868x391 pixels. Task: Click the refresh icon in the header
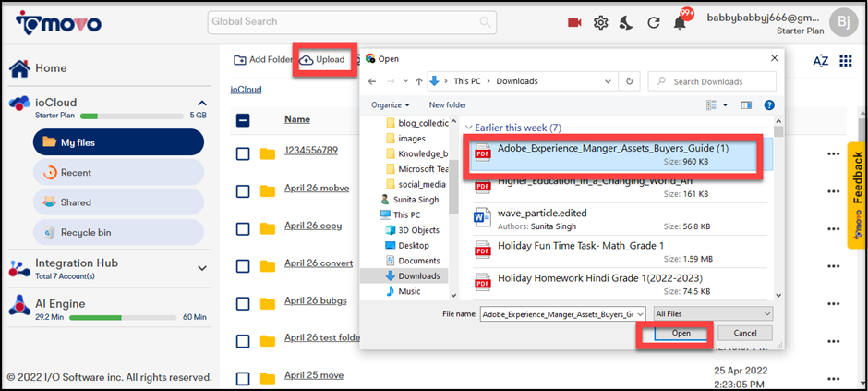tap(654, 23)
